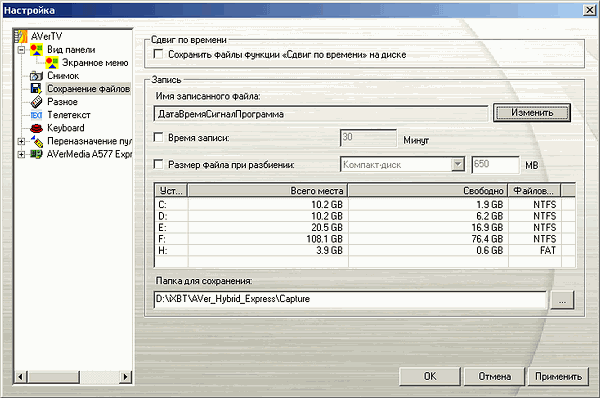Click the AVerTV root tree icon

point(21,36)
